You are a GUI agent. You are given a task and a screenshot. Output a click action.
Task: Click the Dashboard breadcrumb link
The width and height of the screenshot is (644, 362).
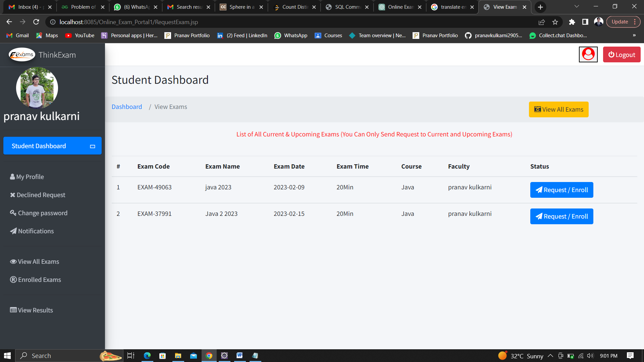126,107
